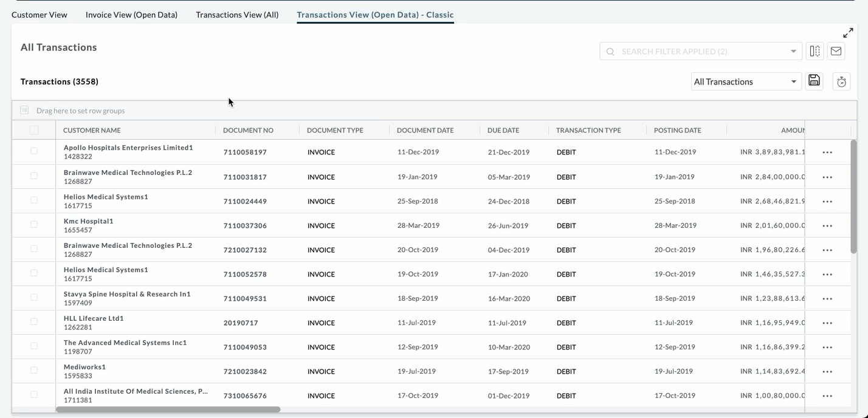Click posting date 28-Mar-2019
This screenshot has width=868, height=418.
tap(675, 225)
